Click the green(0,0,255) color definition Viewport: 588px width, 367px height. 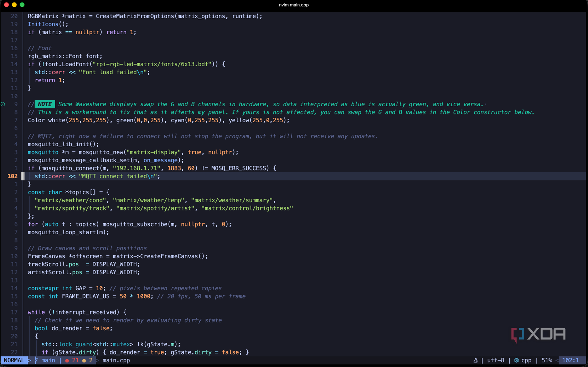140,120
